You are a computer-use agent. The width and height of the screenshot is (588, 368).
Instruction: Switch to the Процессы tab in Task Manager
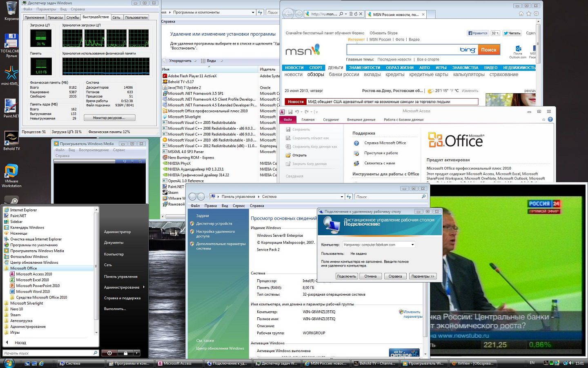pos(55,18)
